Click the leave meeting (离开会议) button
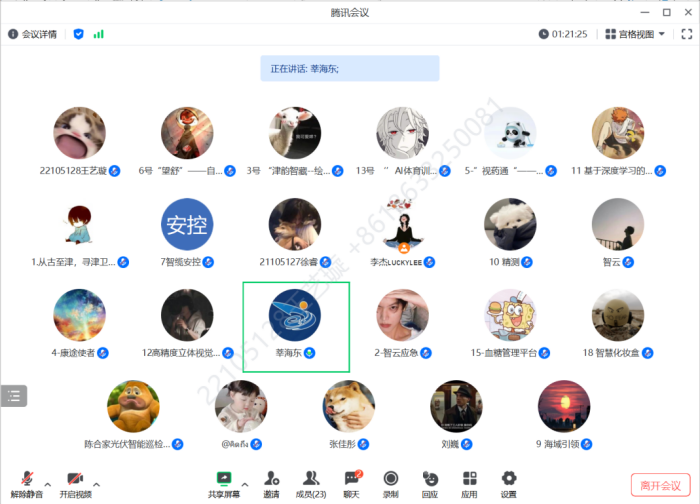This screenshot has height=504, width=700. tap(660, 485)
